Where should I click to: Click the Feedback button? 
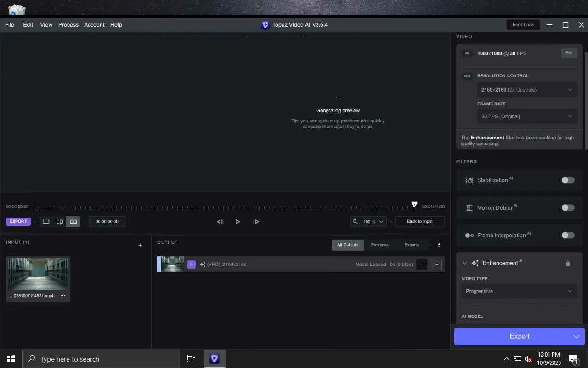523,25
